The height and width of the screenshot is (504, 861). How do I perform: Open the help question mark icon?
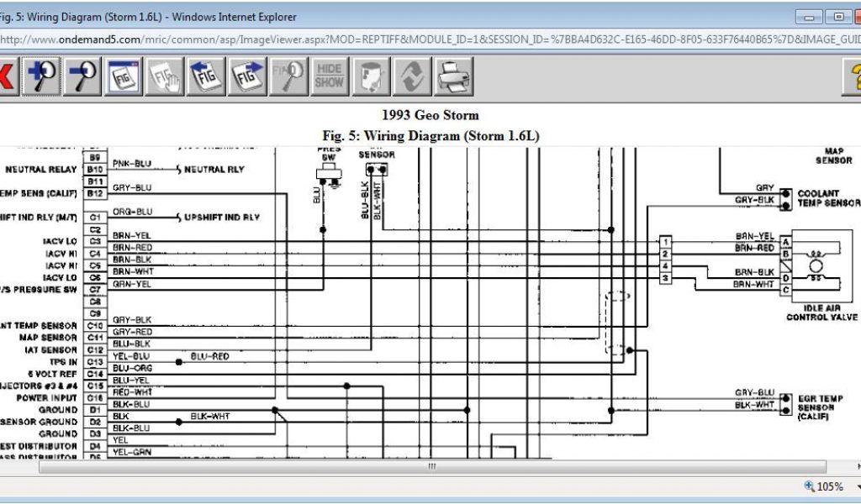pos(851,77)
